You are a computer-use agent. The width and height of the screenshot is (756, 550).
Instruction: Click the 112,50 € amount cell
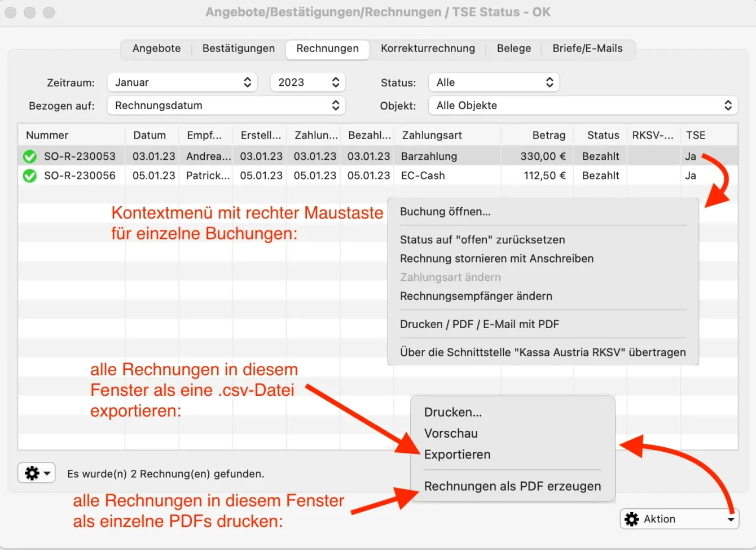coord(544,176)
